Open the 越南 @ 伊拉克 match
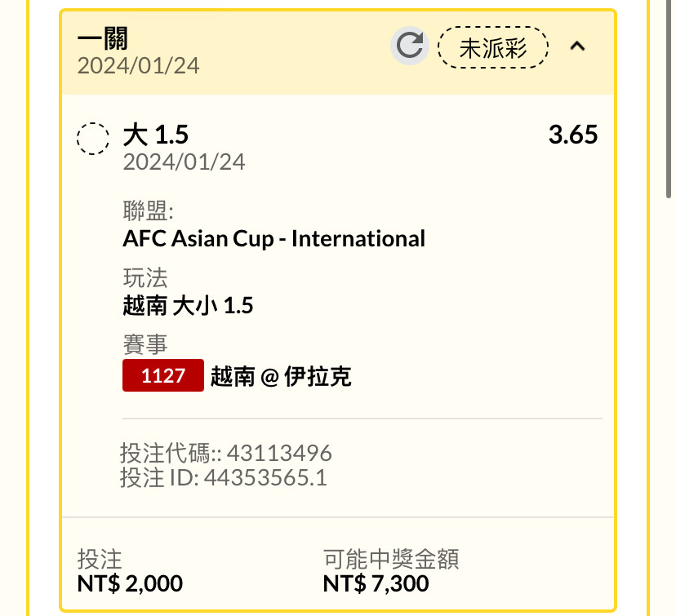Viewport: 676px width, 616px height. [x=281, y=376]
